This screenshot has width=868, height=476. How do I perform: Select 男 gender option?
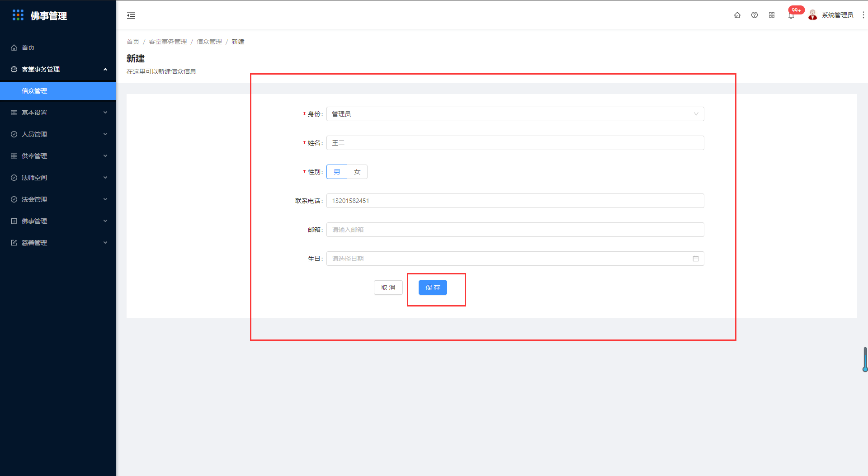pos(337,172)
